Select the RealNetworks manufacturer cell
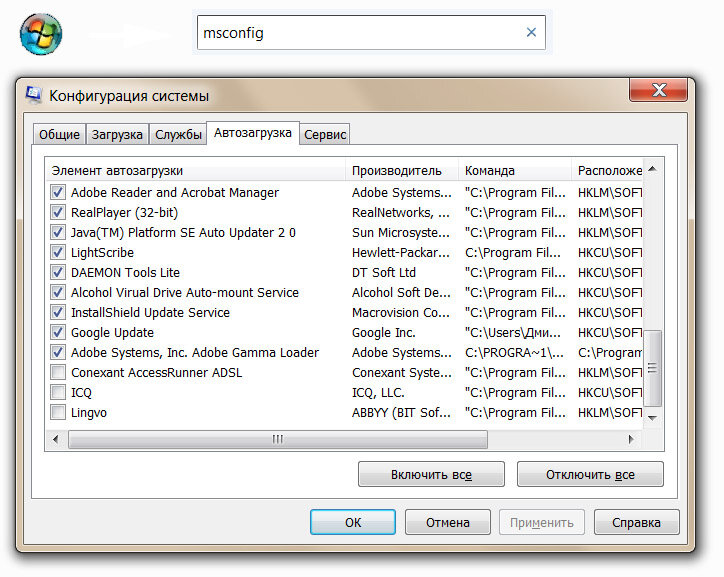Image resolution: width=724 pixels, height=577 pixels. (401, 212)
